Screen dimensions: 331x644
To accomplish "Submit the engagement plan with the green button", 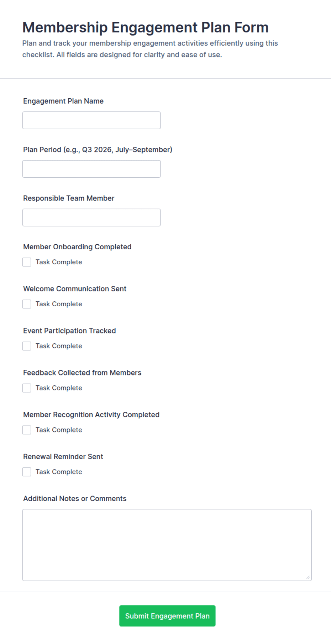I will 167,616.
